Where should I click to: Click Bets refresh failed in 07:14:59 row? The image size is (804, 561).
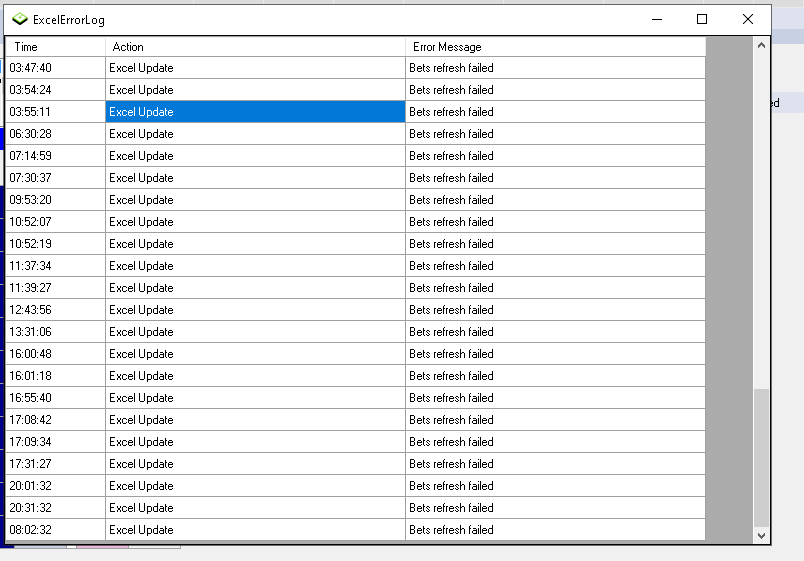pyautogui.click(x=555, y=156)
